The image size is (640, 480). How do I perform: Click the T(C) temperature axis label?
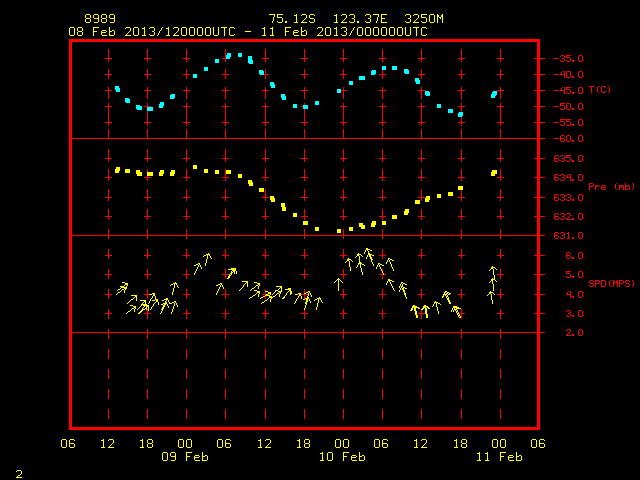pos(600,90)
